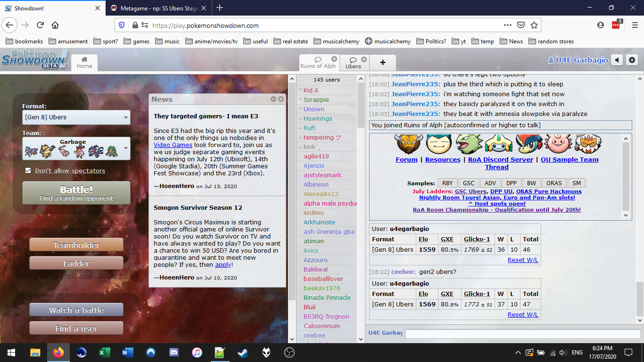Click the room intro box scrollbar
The width and height of the screenshot is (644, 362).
[x=626, y=177]
